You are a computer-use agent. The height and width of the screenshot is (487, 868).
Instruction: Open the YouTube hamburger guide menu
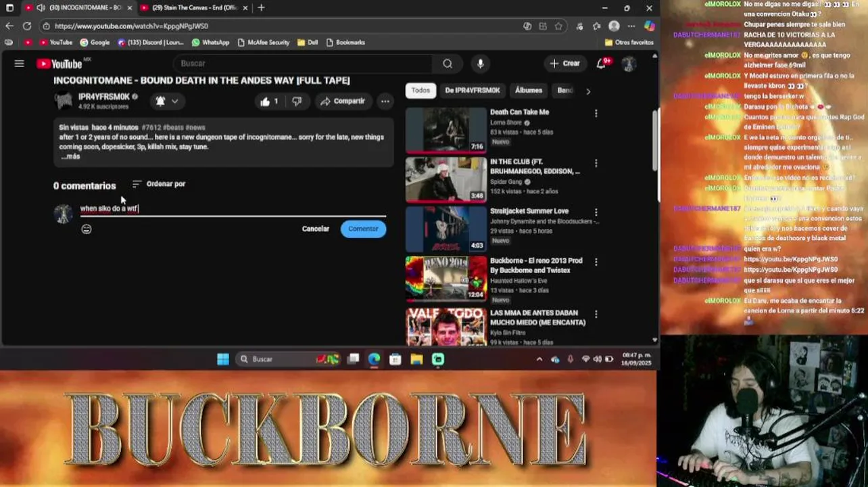click(x=19, y=64)
